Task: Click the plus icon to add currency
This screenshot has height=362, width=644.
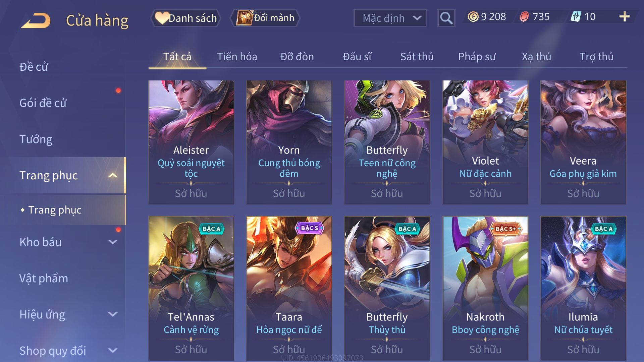Action: [x=624, y=17]
